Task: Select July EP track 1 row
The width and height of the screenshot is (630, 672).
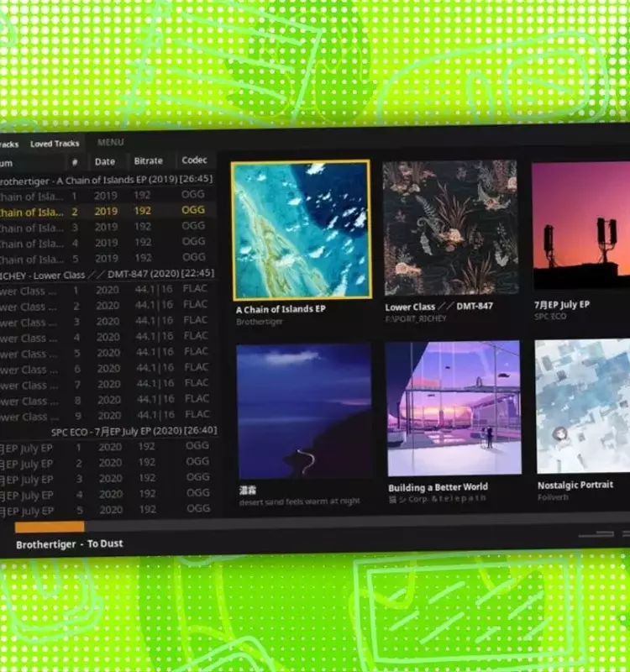Action: [x=109, y=447]
